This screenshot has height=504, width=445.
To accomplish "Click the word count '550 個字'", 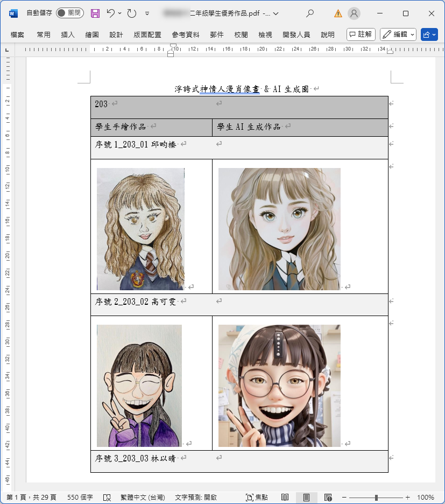I will click(80, 497).
